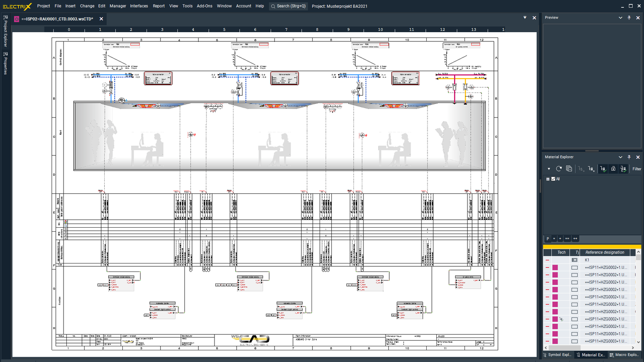644x362 pixels.
Task: Click the Search (Strg+Q) field
Action: point(288,6)
